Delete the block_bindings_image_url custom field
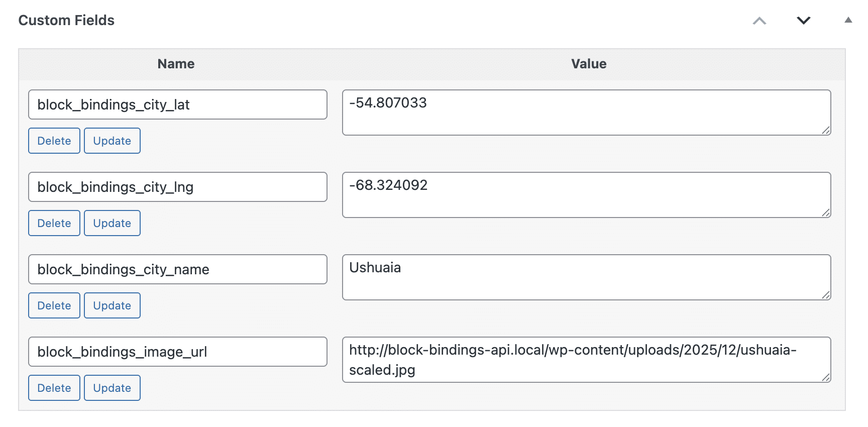Viewport: 868px width, 427px height. point(54,388)
